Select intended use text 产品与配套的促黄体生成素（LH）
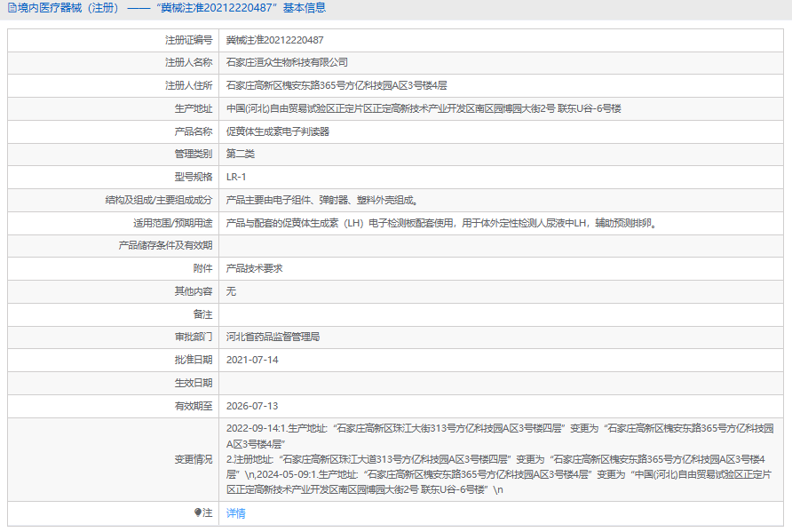Viewport: 792px width, 532px height. 442,223
